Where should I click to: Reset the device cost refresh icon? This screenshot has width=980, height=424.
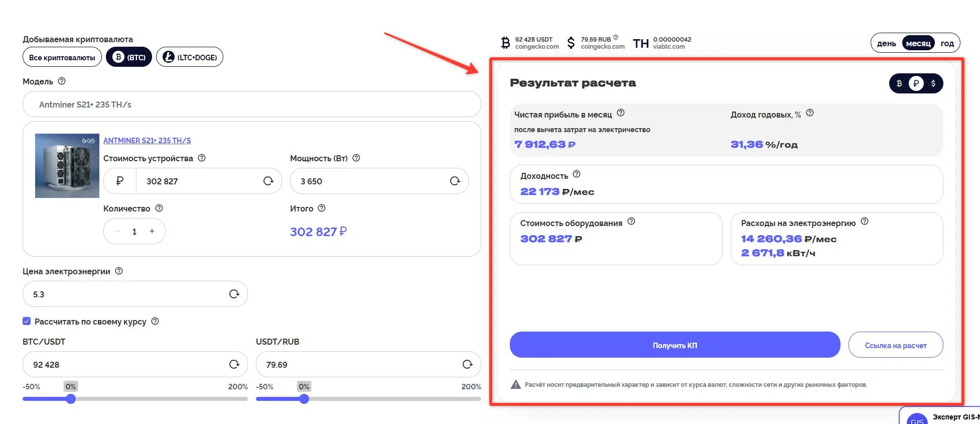(x=268, y=181)
